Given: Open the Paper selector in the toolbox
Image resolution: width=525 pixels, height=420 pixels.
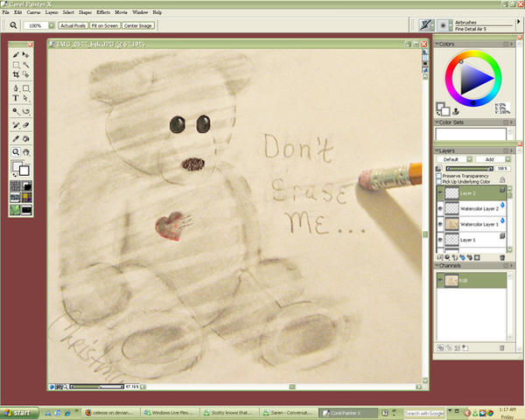Looking at the screenshot, I should 16,185.
